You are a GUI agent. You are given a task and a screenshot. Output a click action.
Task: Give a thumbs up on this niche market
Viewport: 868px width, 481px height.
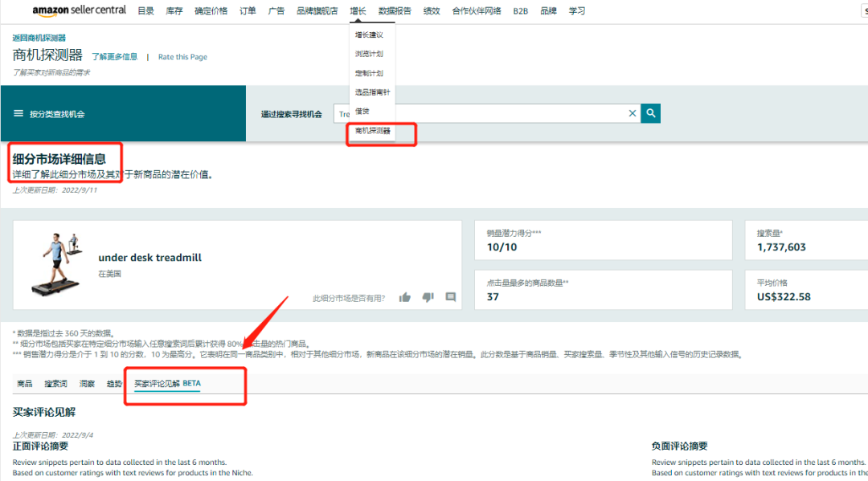404,296
